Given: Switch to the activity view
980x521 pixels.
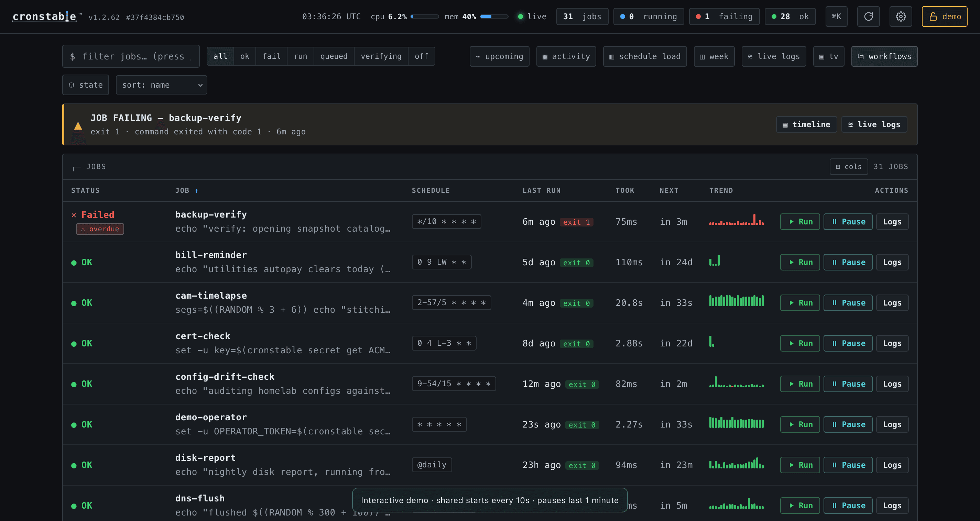Looking at the screenshot, I should click(x=566, y=56).
